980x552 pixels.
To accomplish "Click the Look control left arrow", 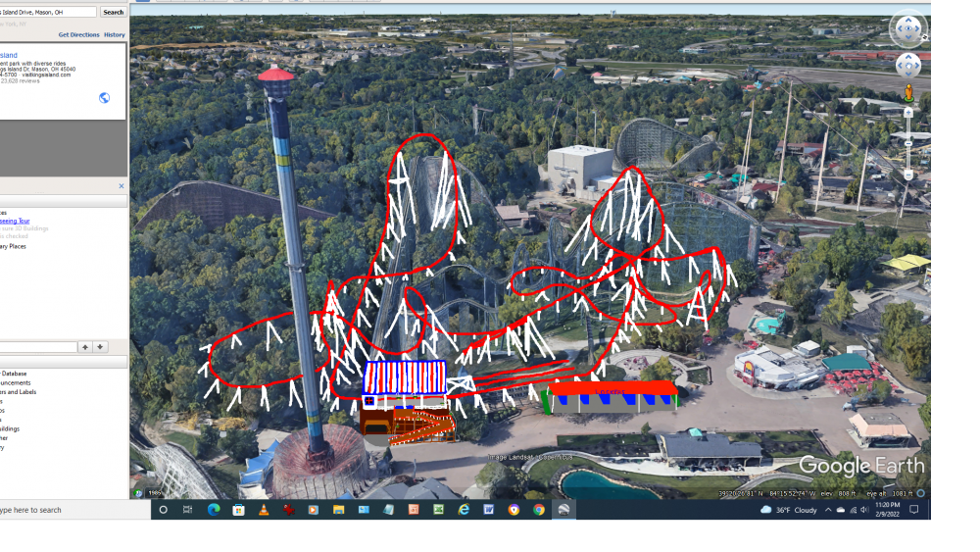I will point(900,28).
